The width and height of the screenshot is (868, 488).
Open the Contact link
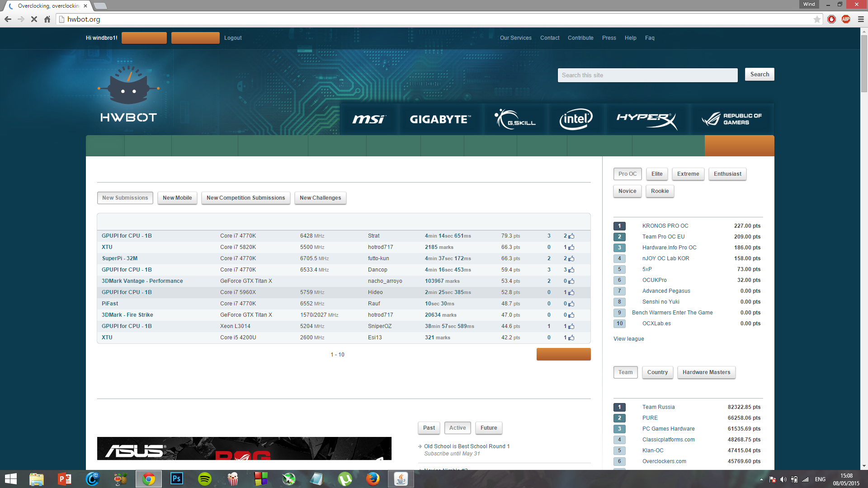tap(550, 38)
